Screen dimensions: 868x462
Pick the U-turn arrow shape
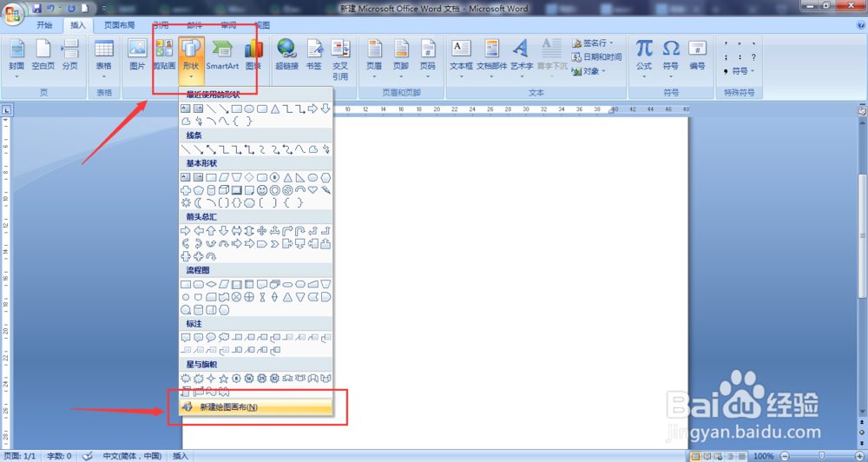pos(300,231)
